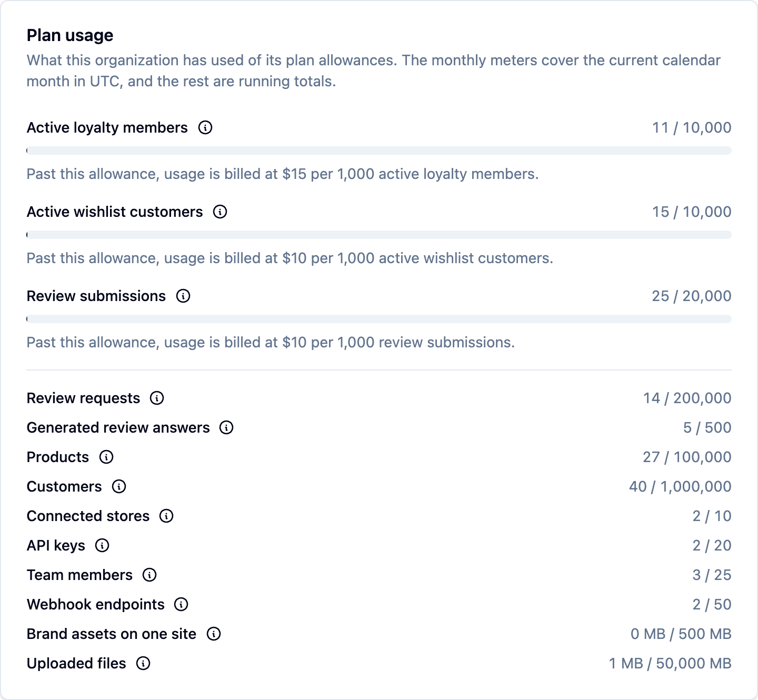Click the '2 / 50' webhook endpoints value
Image resolution: width=758 pixels, height=700 pixels.
click(x=712, y=604)
